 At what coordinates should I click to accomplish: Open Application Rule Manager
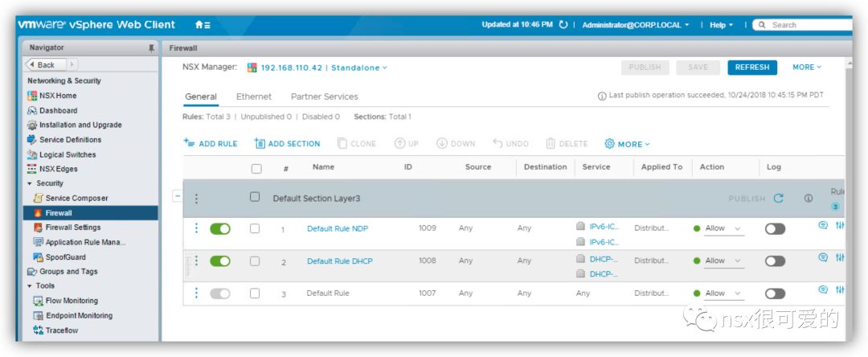[x=80, y=242]
